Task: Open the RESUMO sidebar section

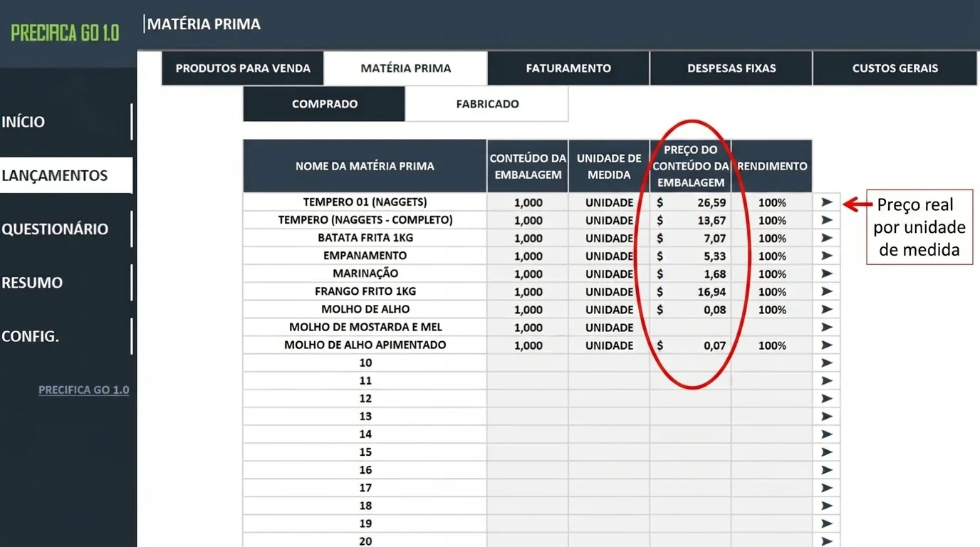Action: coord(32,283)
